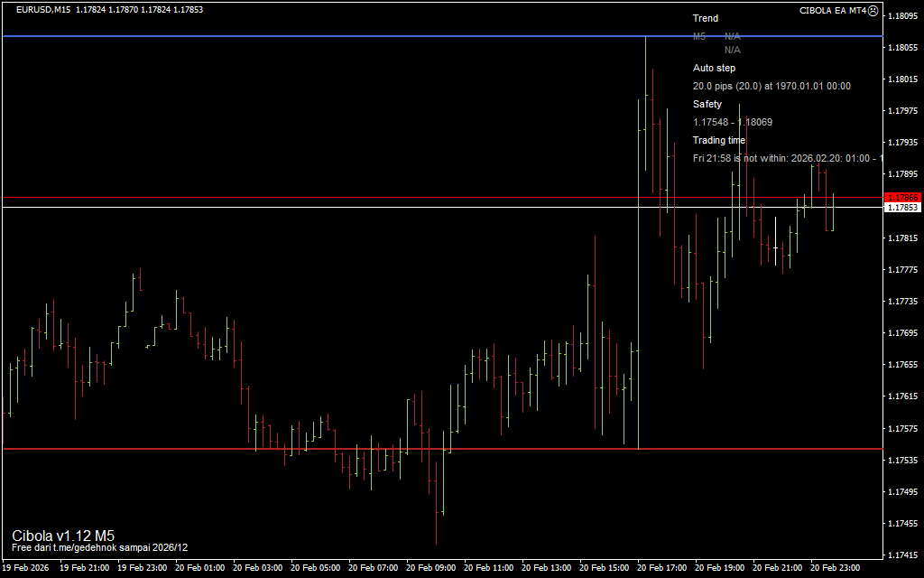924x578 pixels.
Task: Click the t.me/gedehnok free license text
Action: [x=99, y=547]
